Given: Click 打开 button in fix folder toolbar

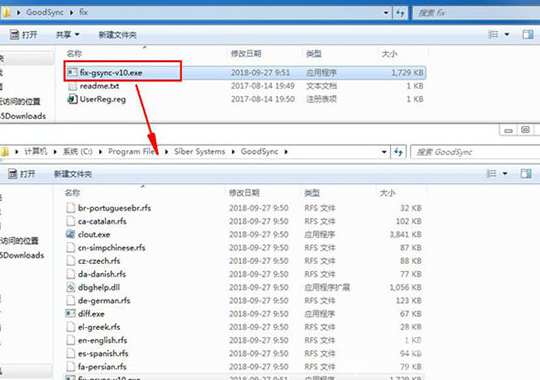Looking at the screenshot, I should (23, 35).
